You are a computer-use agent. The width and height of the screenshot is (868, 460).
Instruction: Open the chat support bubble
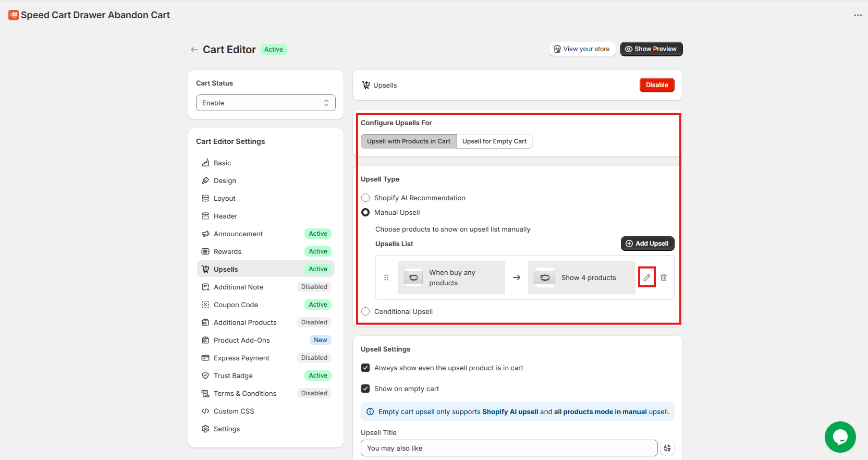click(840, 437)
